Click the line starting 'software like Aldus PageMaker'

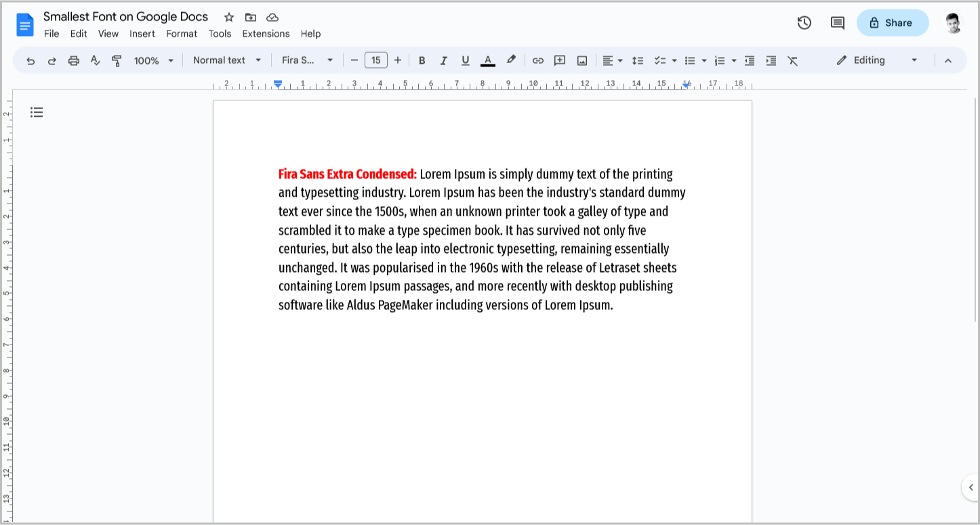446,305
